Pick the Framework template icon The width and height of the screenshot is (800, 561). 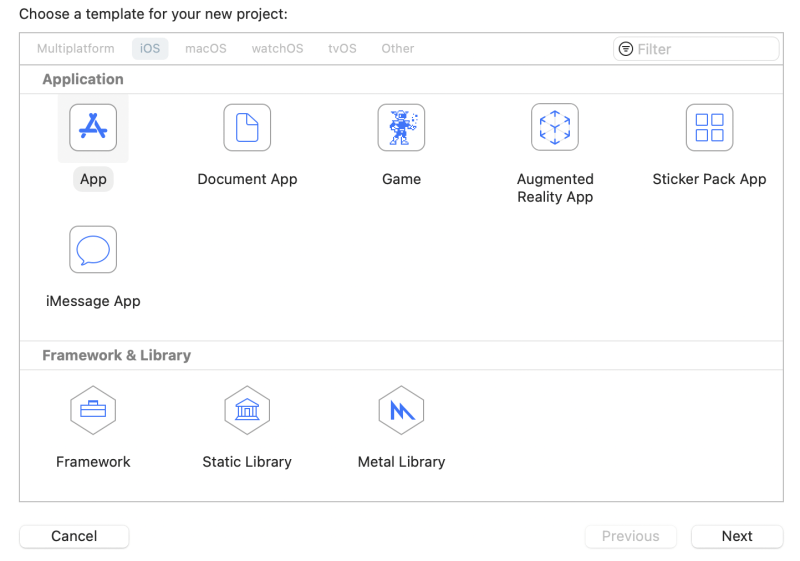coord(93,410)
